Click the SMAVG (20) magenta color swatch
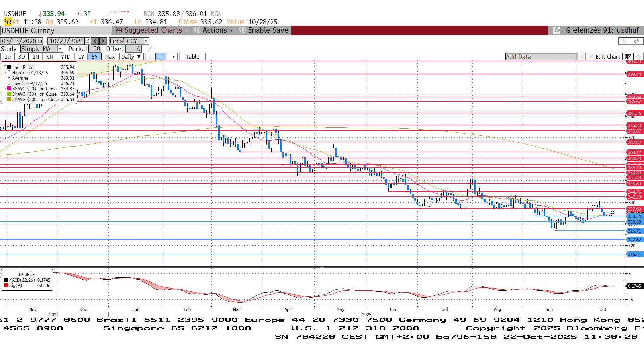The width and height of the screenshot is (644, 354). 9,89
